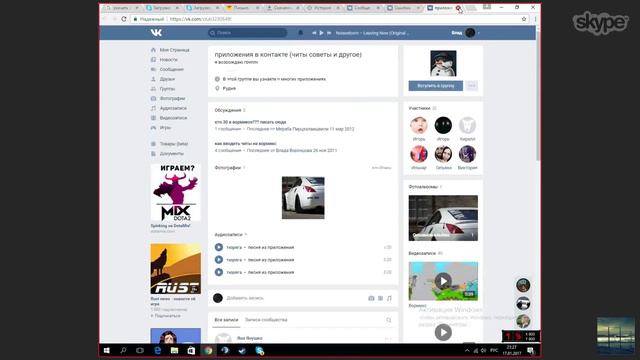Click the VK logo in header

pyautogui.click(x=156, y=33)
